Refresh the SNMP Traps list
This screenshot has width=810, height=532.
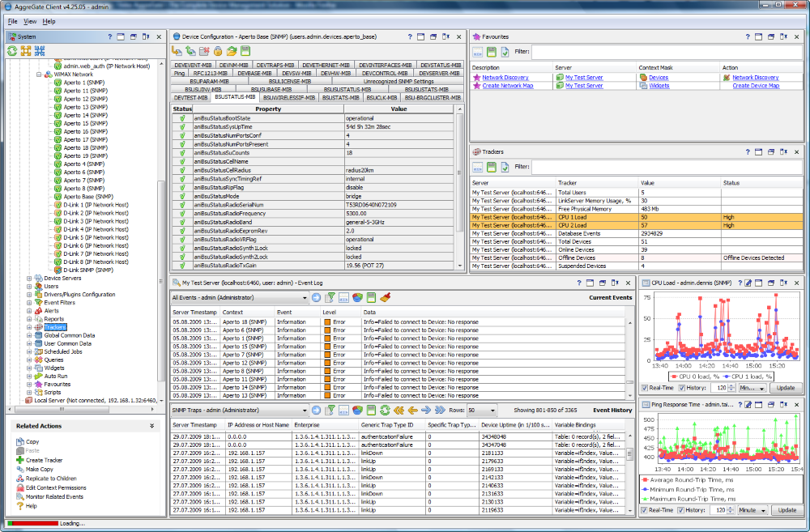coord(384,411)
